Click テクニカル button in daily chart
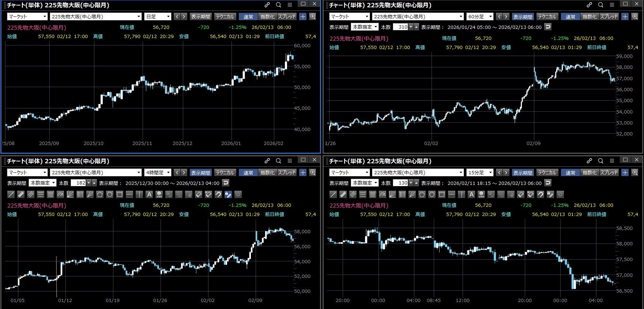The height and width of the screenshot is (309, 644). pos(225,16)
